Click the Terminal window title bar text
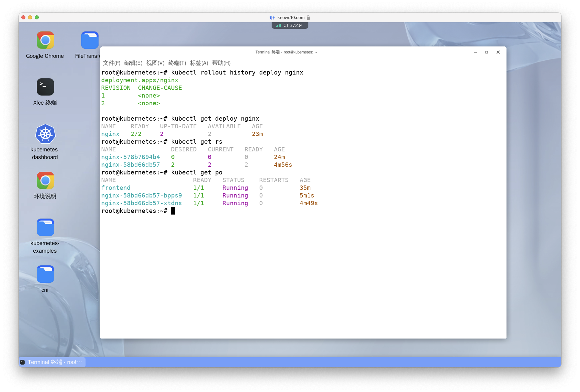This screenshot has width=580, height=392. point(286,52)
